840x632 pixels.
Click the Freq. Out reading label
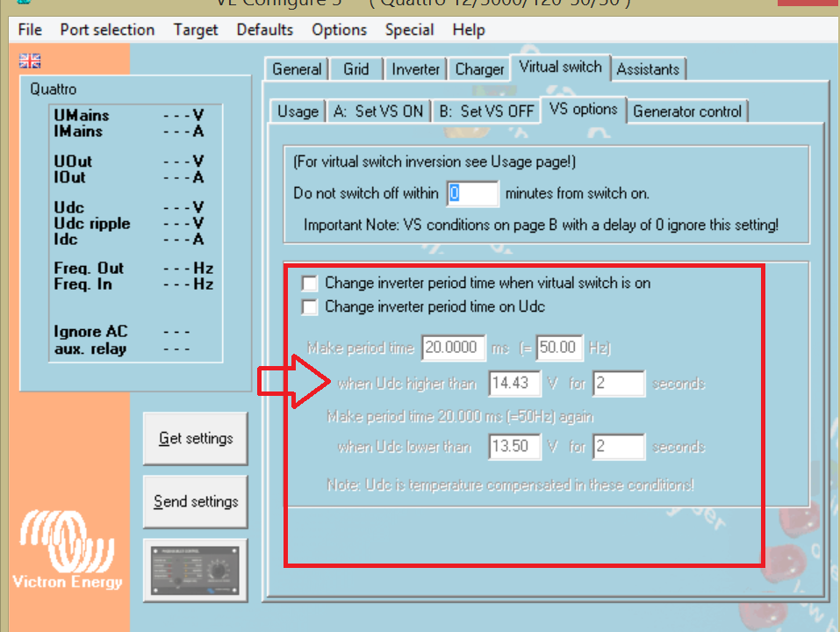pos(89,268)
